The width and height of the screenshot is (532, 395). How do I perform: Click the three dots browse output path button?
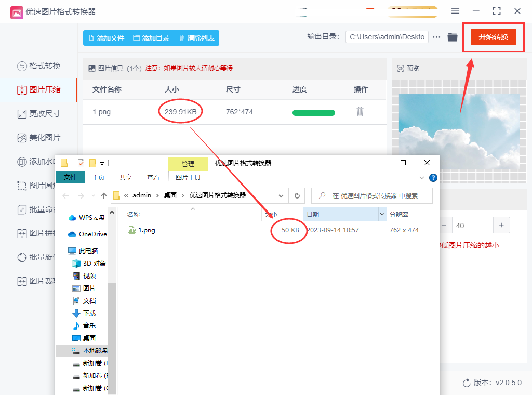click(x=436, y=37)
